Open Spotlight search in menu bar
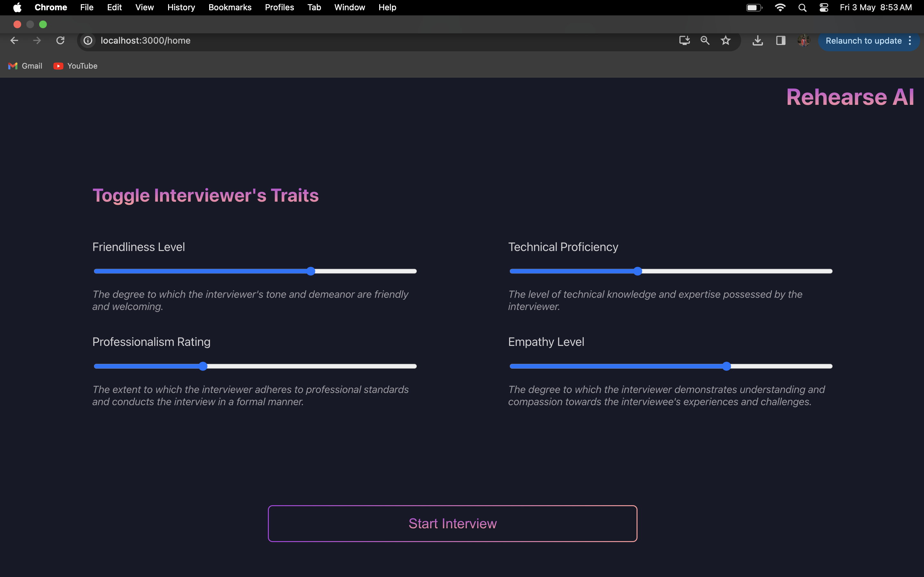This screenshot has width=924, height=577. click(802, 8)
